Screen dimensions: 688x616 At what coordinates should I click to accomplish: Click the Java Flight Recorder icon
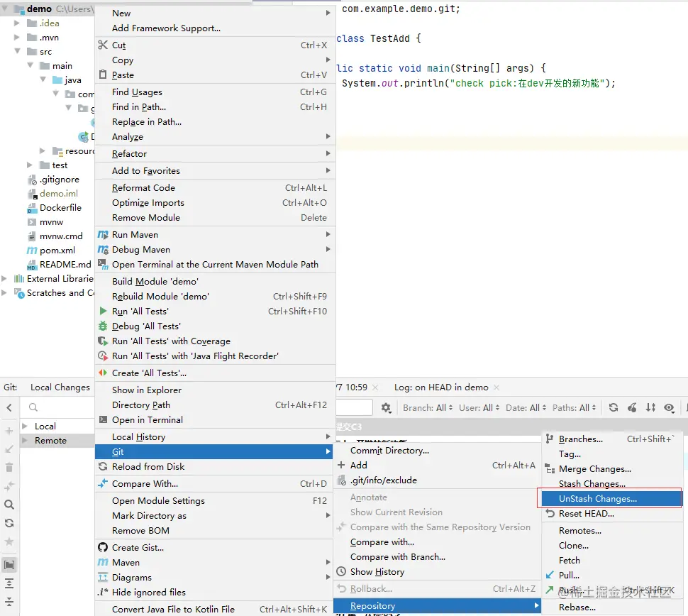(x=103, y=356)
